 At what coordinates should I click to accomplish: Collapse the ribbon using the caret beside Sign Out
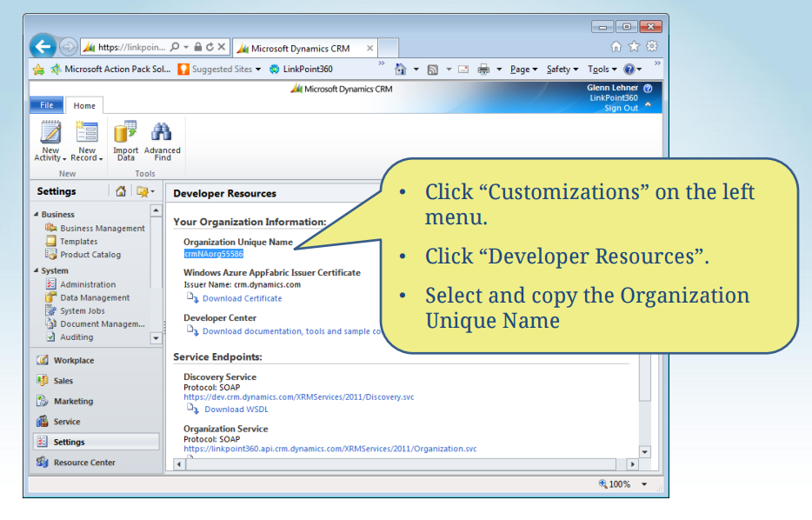[648, 104]
